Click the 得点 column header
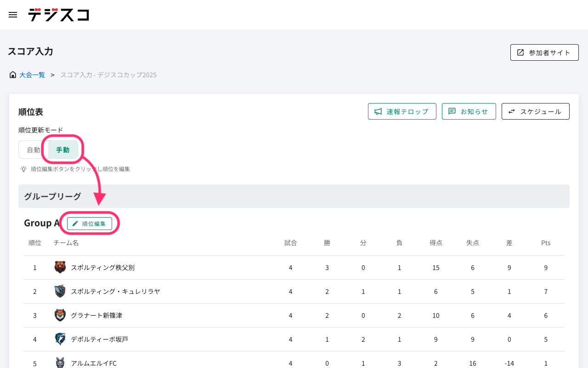This screenshot has width=588, height=368. (436, 243)
